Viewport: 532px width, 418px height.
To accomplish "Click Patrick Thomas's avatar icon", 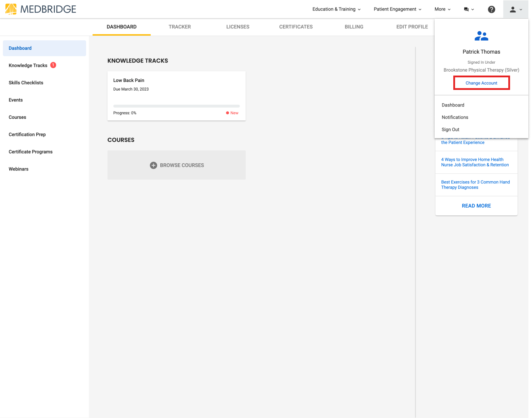I will [481, 36].
